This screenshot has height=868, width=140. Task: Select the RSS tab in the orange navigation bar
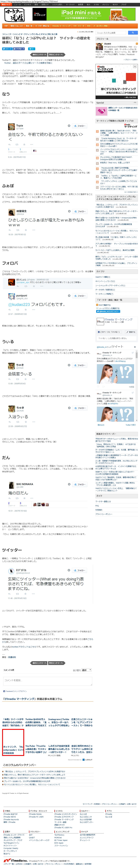(89, 26)
